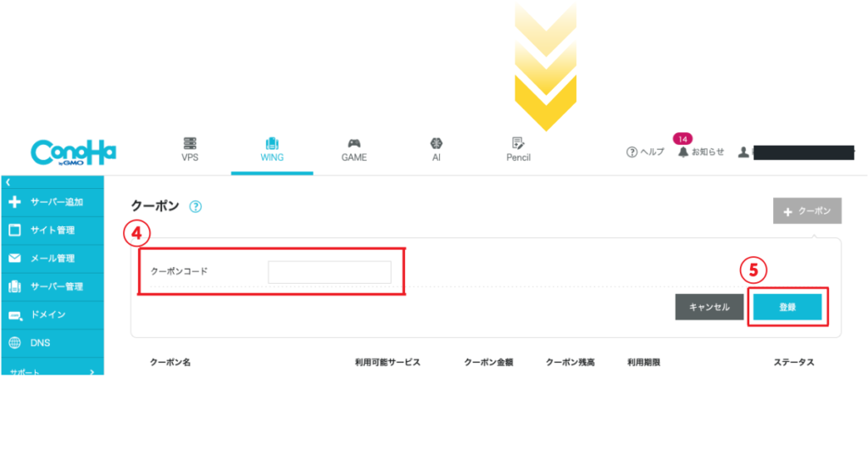
Task: Click the ConoHa by GMO logo
Action: coord(73,153)
